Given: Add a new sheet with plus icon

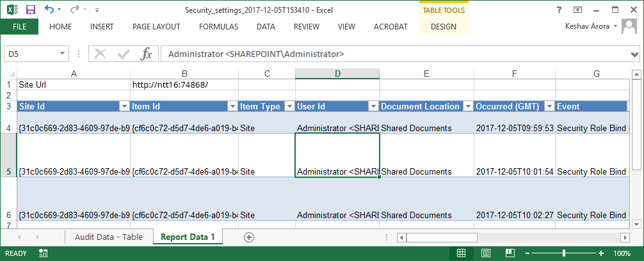Looking at the screenshot, I should coord(249,237).
